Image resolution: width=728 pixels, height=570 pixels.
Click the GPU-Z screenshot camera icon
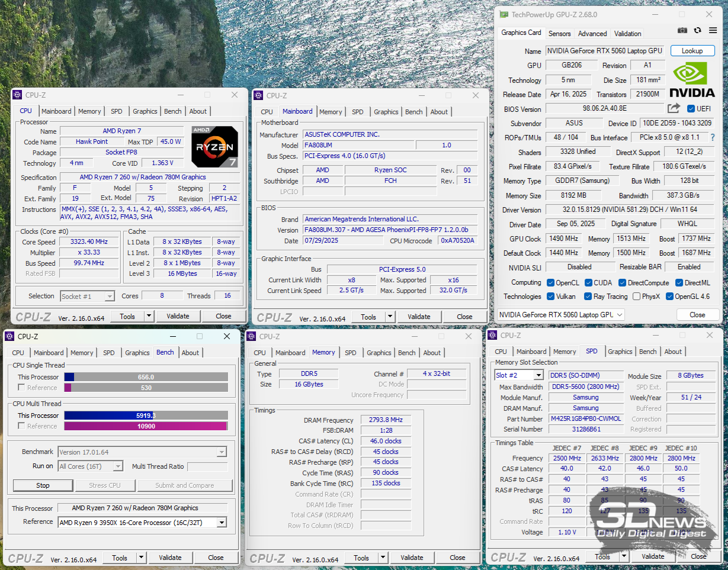[682, 31]
